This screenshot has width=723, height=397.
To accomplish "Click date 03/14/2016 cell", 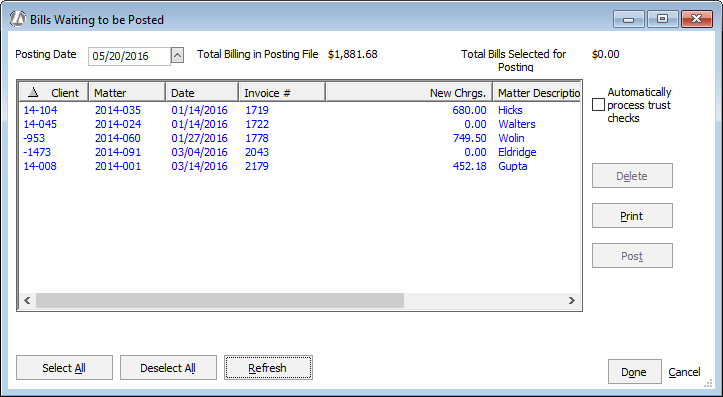I will point(200,166).
